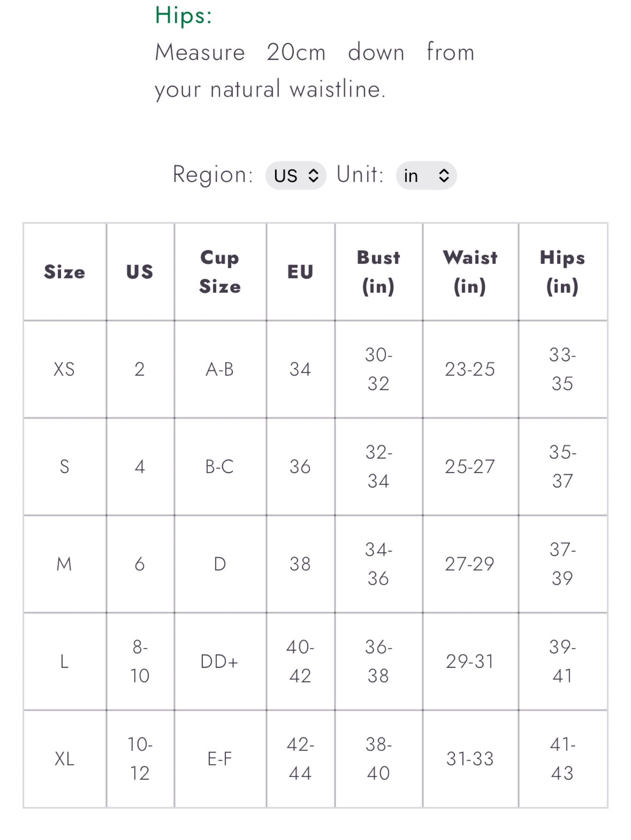The image size is (631, 840).
Task: Open the Unit dropdown showing in
Action: [426, 175]
